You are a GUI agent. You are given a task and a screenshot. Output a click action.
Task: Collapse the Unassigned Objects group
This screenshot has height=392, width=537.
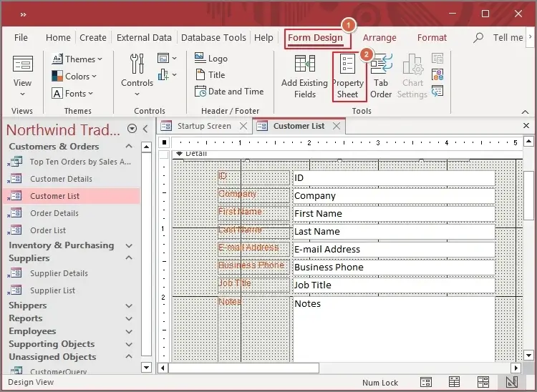[x=129, y=357]
